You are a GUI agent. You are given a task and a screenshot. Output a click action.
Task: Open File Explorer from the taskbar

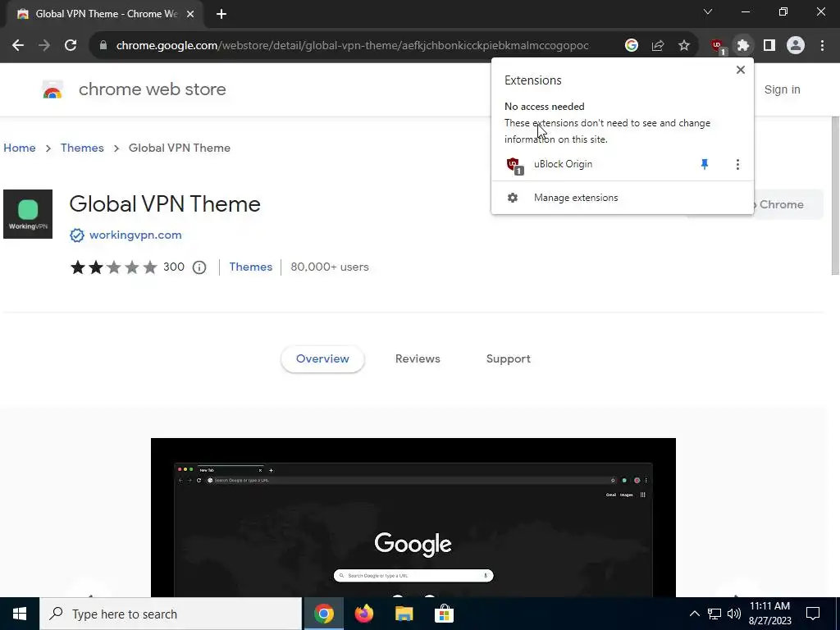point(404,614)
